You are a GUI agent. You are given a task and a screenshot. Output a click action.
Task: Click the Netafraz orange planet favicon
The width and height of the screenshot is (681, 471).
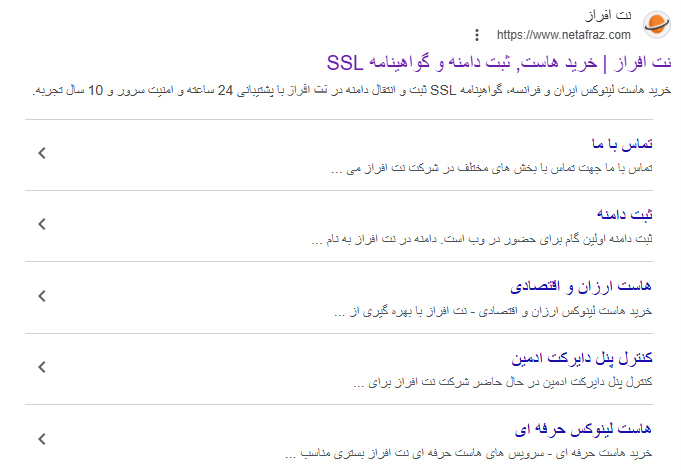657,24
